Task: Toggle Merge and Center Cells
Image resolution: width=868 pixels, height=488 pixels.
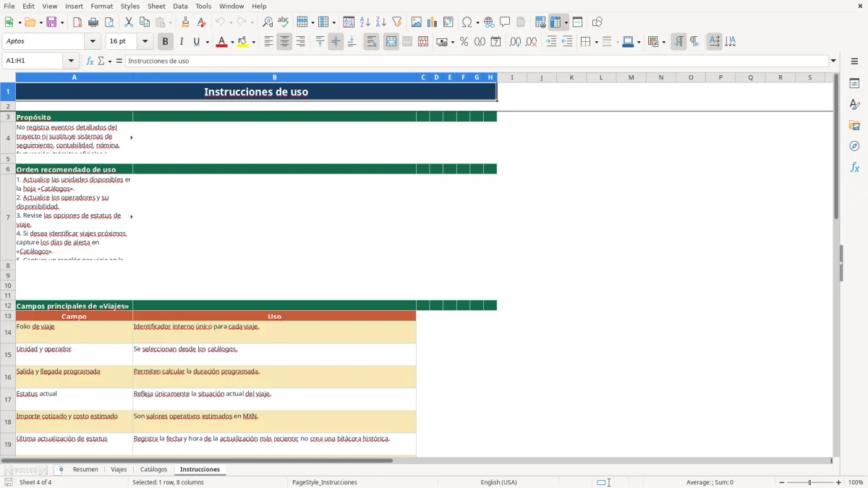Action: coord(391,42)
